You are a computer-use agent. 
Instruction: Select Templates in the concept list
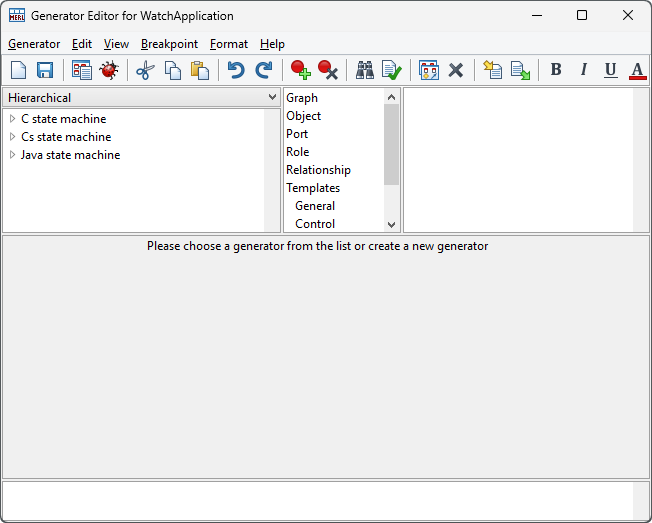(x=313, y=188)
